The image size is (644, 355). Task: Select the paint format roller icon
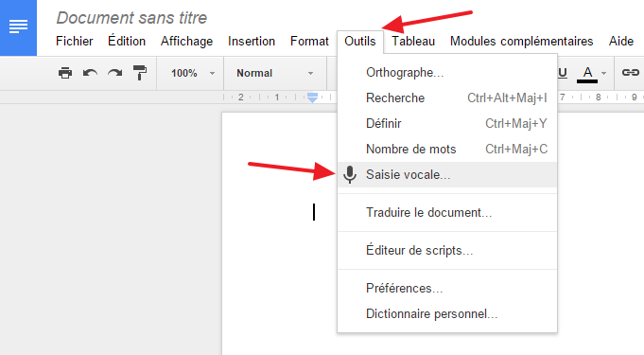(140, 73)
